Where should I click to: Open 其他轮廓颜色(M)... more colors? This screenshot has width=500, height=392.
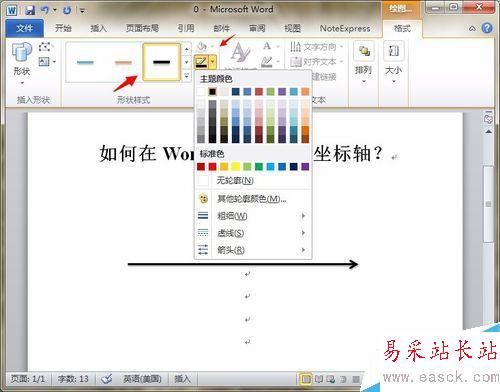pos(253,199)
